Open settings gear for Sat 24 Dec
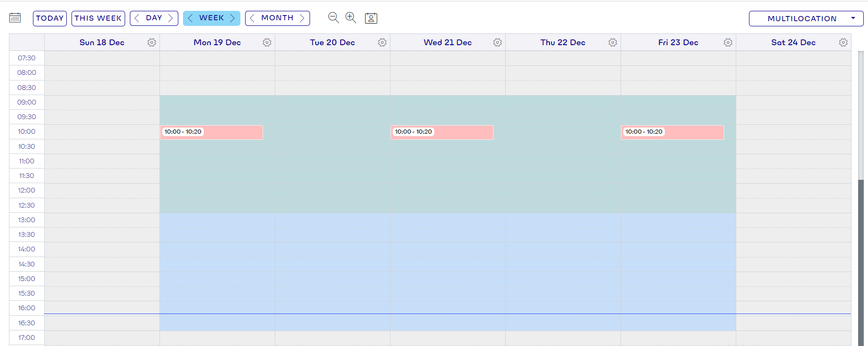 coord(843,42)
